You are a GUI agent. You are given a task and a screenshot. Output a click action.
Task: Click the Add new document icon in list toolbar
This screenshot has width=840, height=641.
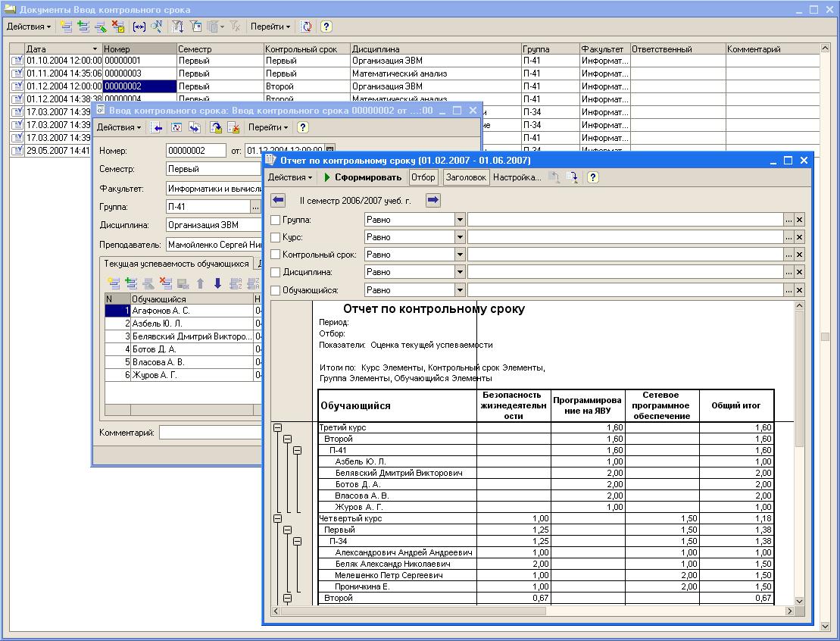coord(67,27)
